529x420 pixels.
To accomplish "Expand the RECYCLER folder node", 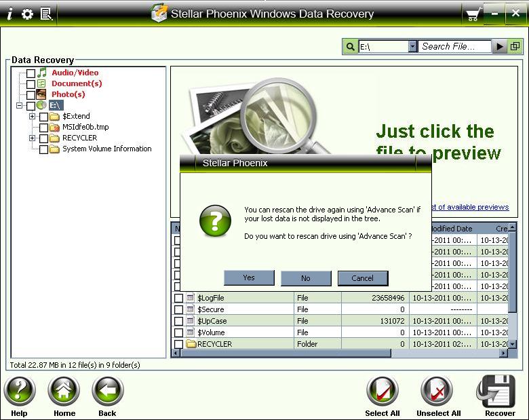I will 32,138.
